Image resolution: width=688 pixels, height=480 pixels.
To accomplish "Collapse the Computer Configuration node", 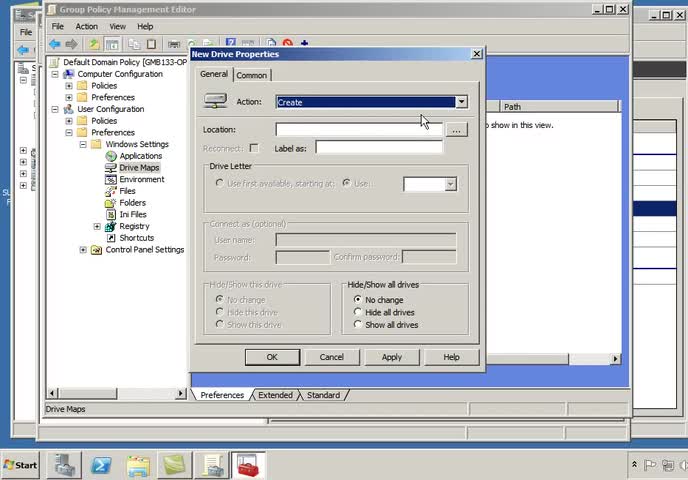I will [55, 74].
